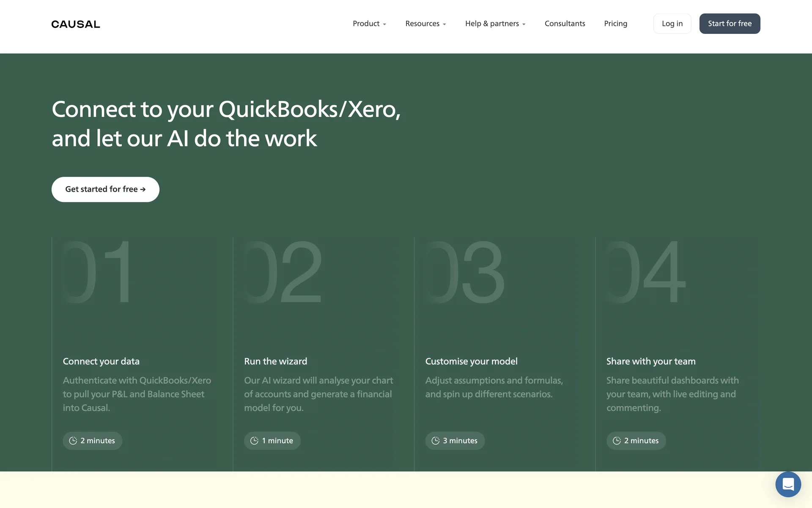Open the chat support bubble icon

tap(788, 484)
